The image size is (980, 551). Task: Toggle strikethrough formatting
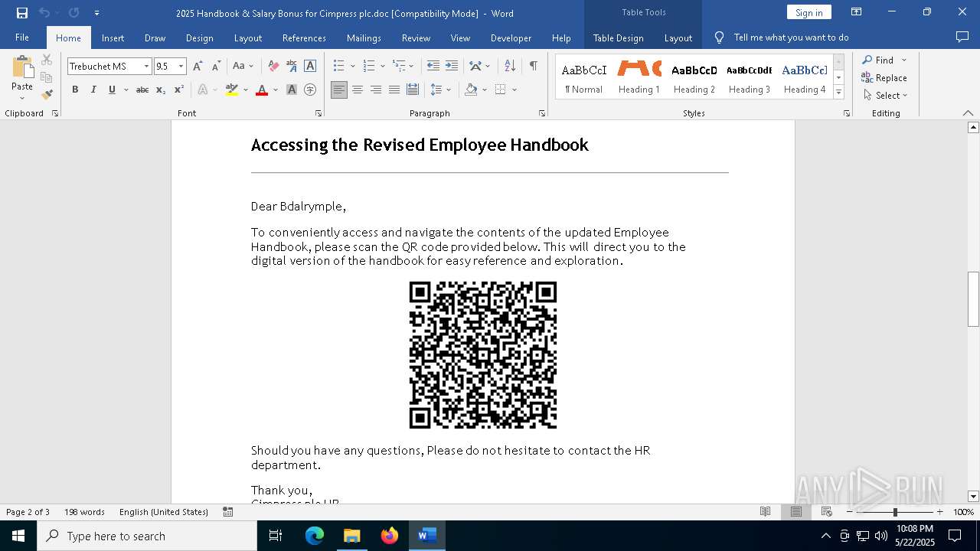[142, 90]
